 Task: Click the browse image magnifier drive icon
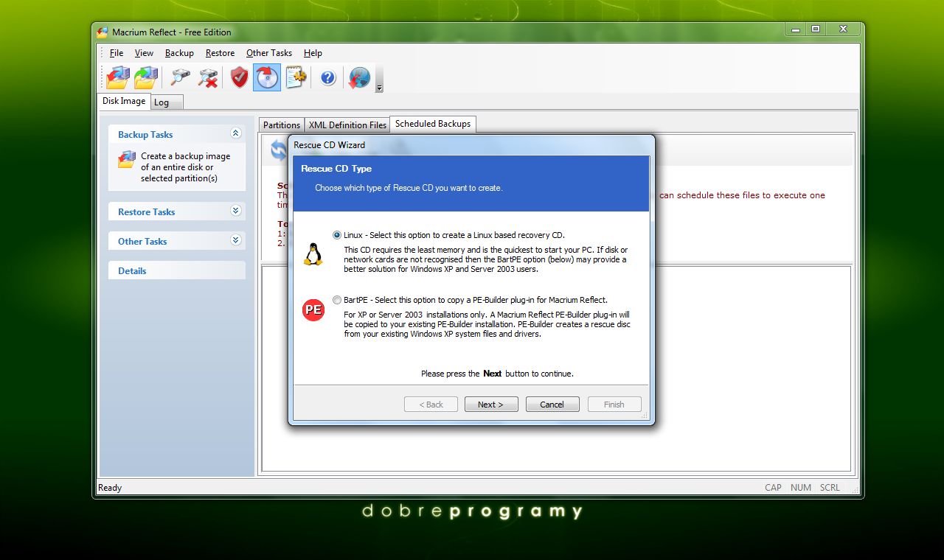(x=180, y=77)
